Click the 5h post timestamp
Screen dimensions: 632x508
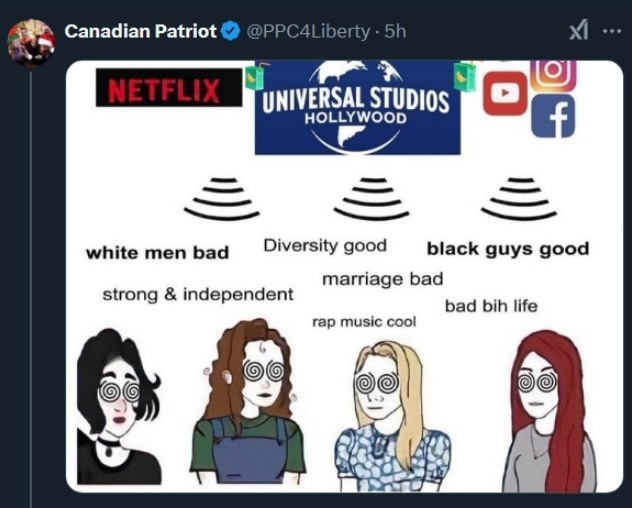[x=395, y=31]
